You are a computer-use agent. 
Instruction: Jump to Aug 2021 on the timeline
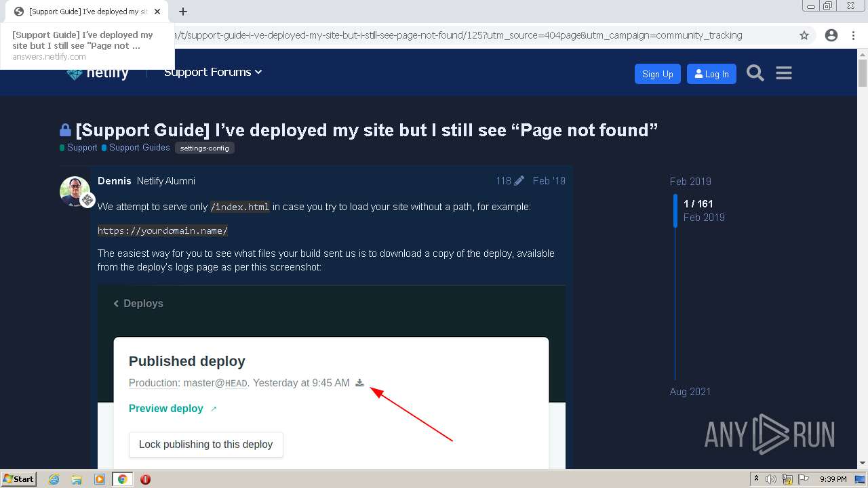[690, 392]
